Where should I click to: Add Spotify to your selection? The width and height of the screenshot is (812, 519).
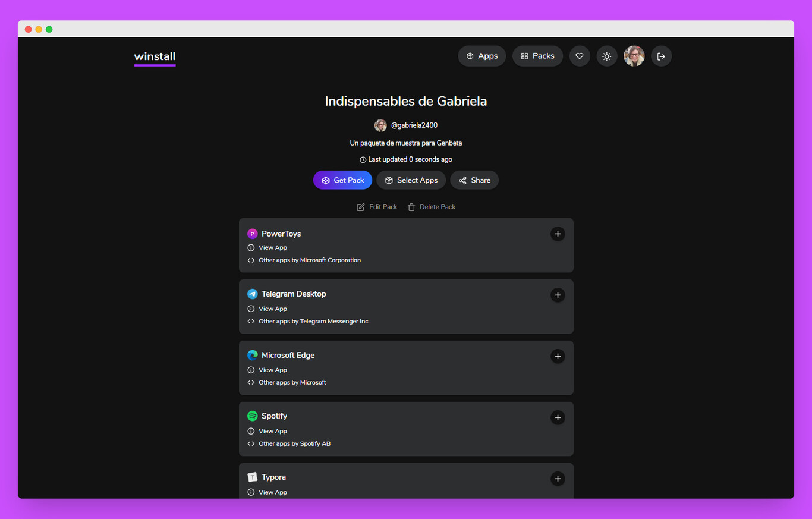point(558,417)
